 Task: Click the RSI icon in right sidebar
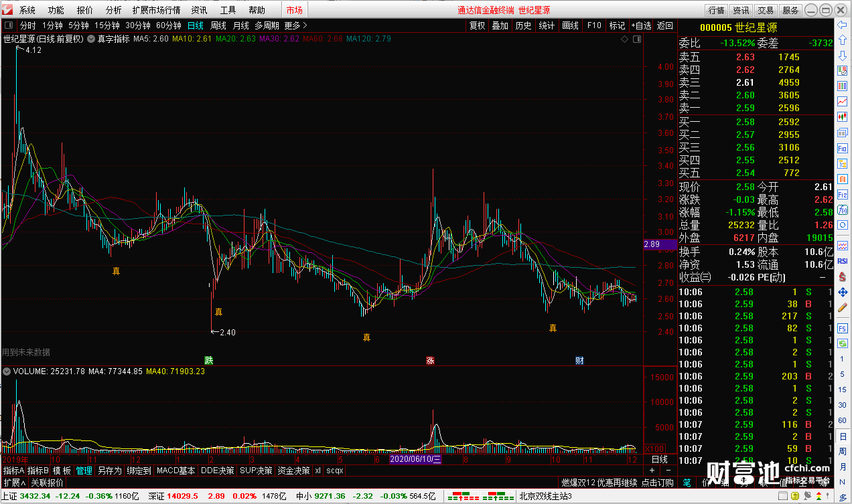tap(843, 261)
